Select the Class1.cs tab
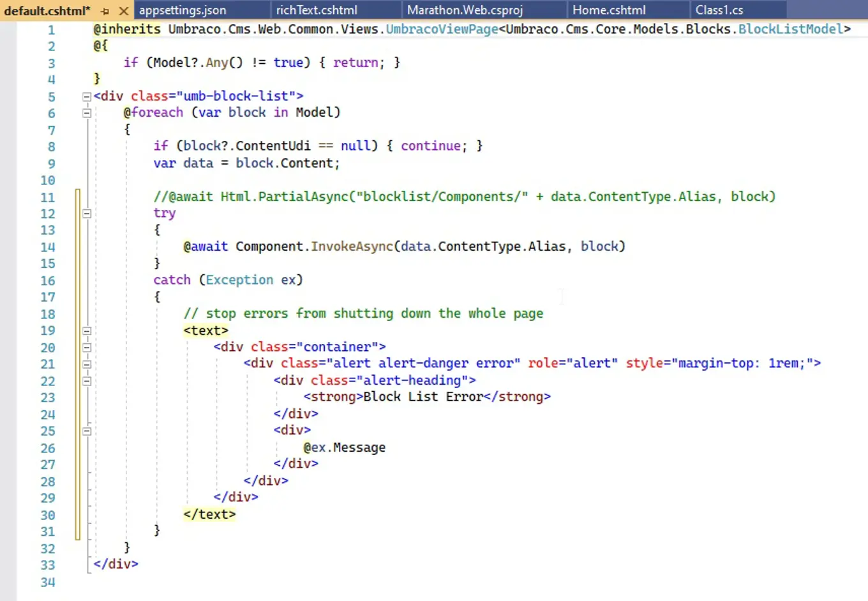This screenshot has height=601, width=868. pos(719,10)
